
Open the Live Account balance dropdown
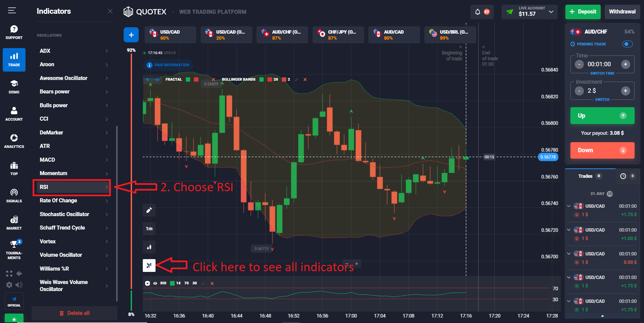click(x=551, y=11)
